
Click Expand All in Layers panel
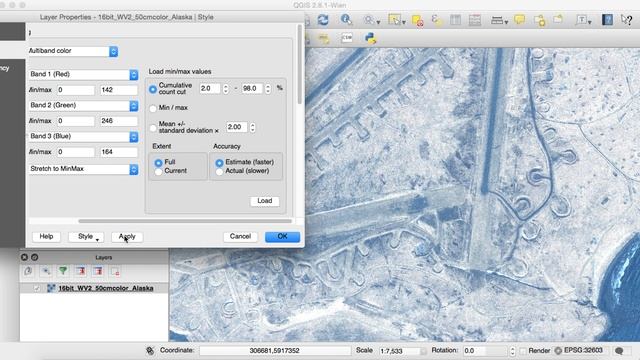tap(81, 271)
